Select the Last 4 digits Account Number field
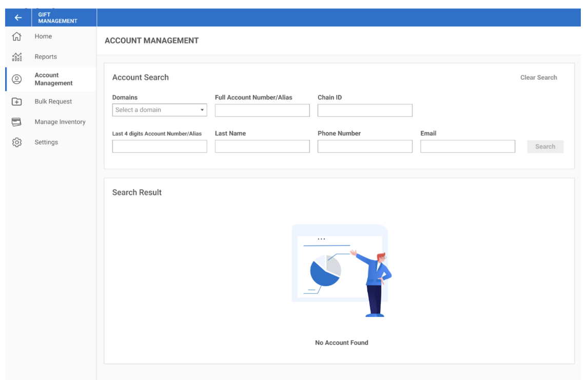The image size is (588, 380). pyautogui.click(x=159, y=146)
